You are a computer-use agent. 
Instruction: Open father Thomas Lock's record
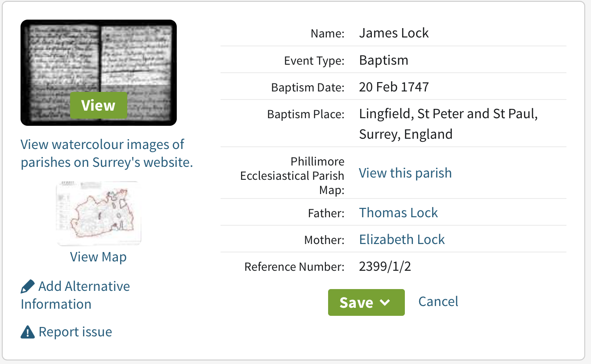click(x=398, y=213)
